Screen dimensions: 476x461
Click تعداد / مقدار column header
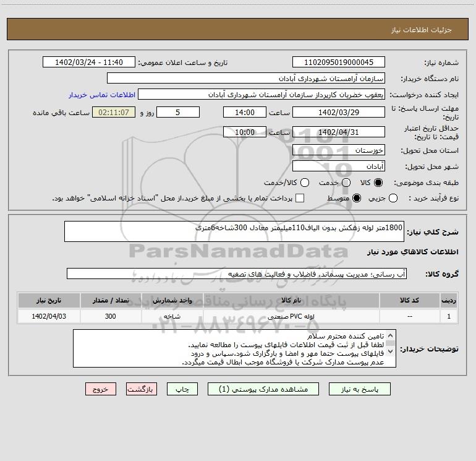click(x=111, y=300)
